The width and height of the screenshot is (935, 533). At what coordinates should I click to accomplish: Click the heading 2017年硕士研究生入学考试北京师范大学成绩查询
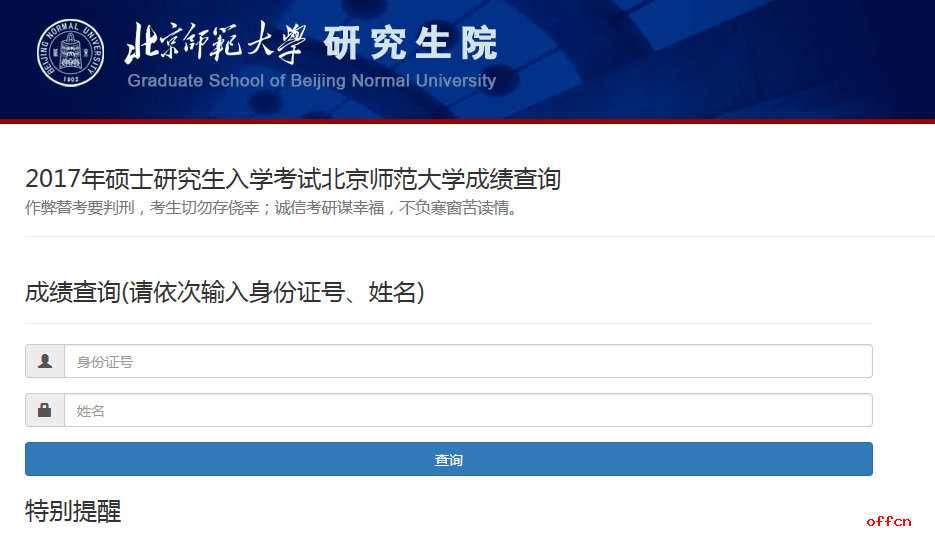click(x=293, y=179)
